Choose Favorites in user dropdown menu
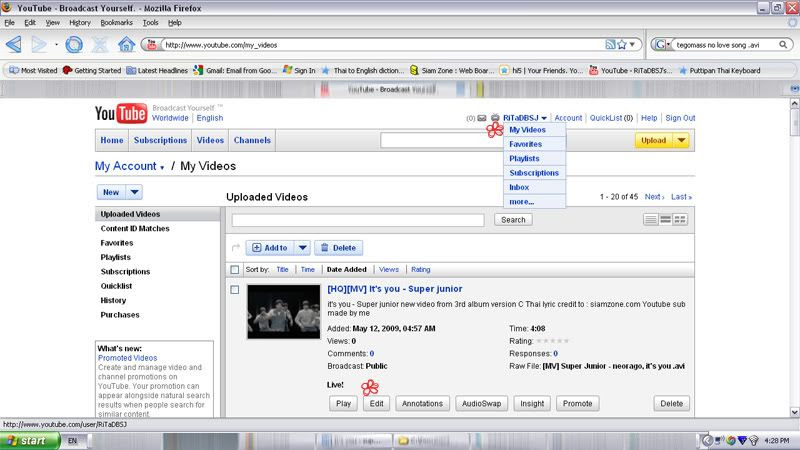The height and width of the screenshot is (450, 800). click(x=534, y=144)
